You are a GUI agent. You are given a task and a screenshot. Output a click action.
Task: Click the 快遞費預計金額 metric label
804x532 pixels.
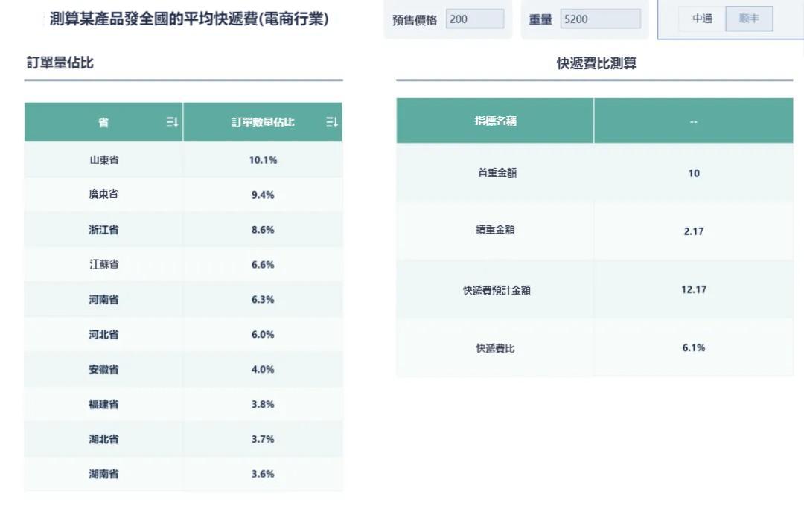click(497, 290)
